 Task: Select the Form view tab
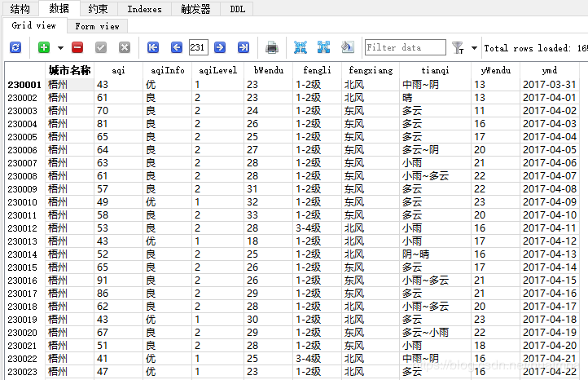pyautogui.click(x=98, y=26)
